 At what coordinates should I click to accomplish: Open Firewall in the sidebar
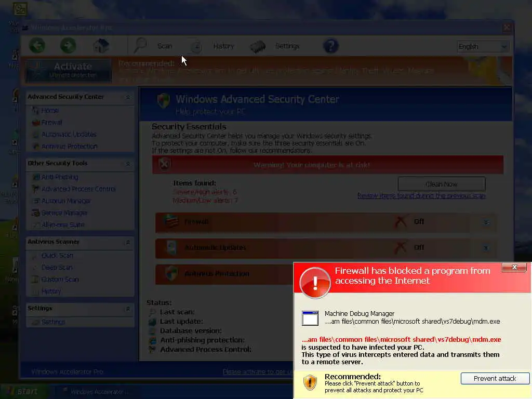(52, 123)
